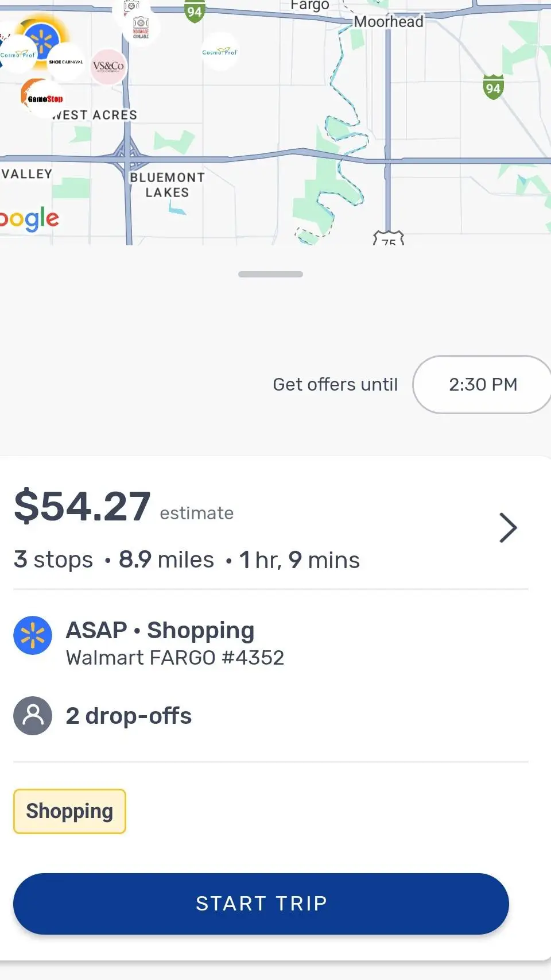Tap the Google logo on the map
Image resolution: width=551 pixels, height=980 pixels.
[29, 218]
